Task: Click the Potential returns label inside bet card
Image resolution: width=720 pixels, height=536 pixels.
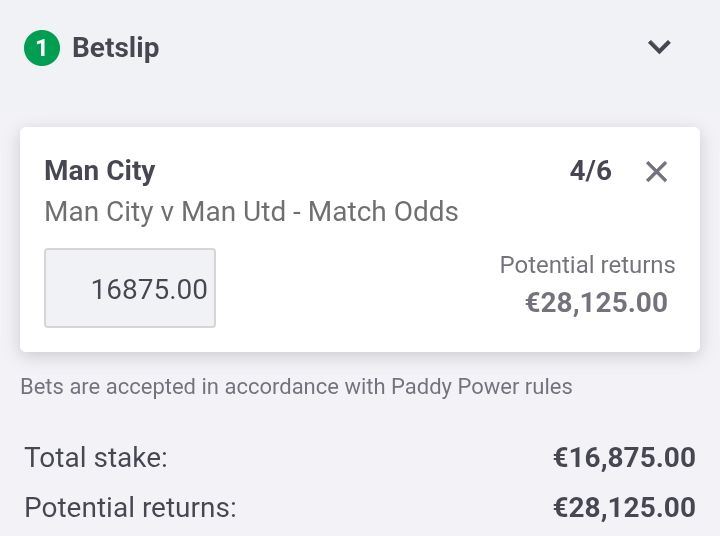Action: click(587, 265)
